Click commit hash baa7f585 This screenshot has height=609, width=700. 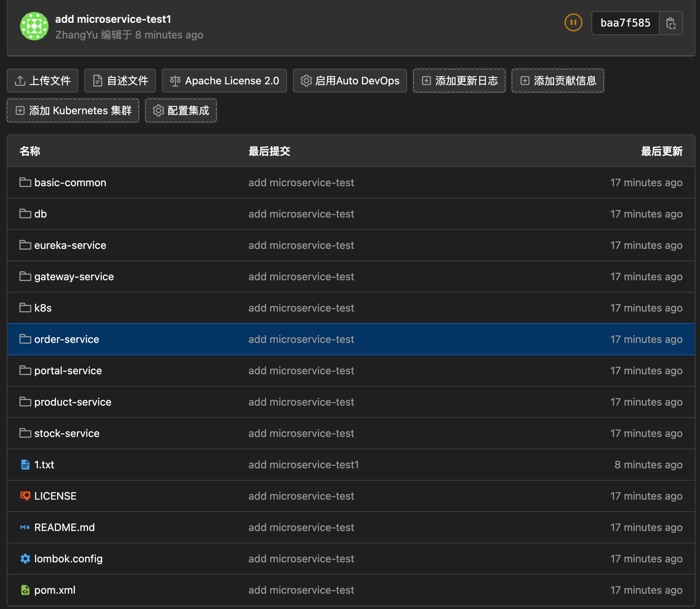click(625, 23)
